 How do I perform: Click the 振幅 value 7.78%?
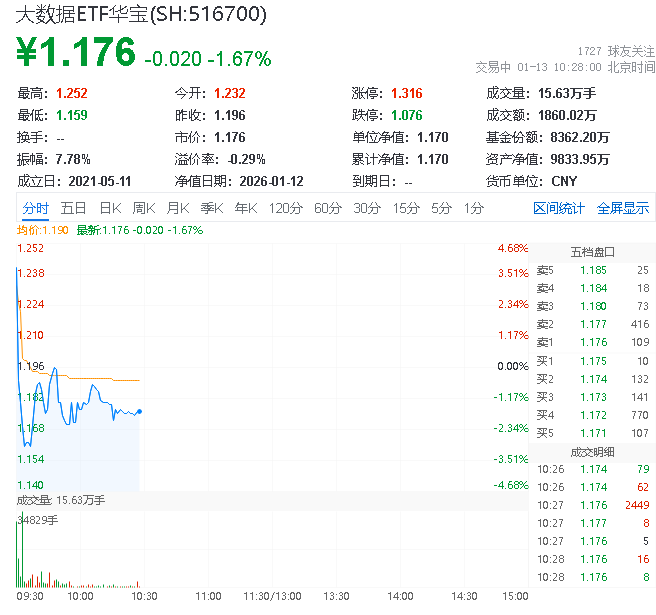click(x=73, y=159)
